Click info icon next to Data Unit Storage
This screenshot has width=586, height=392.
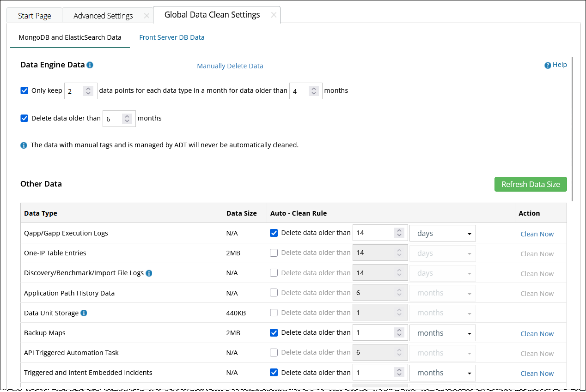(84, 313)
